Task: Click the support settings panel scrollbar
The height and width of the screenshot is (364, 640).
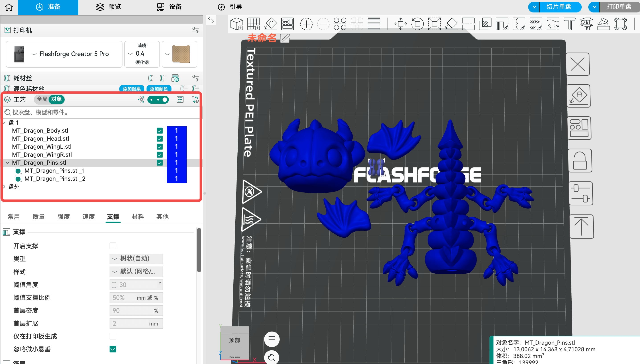Action: pos(199,250)
